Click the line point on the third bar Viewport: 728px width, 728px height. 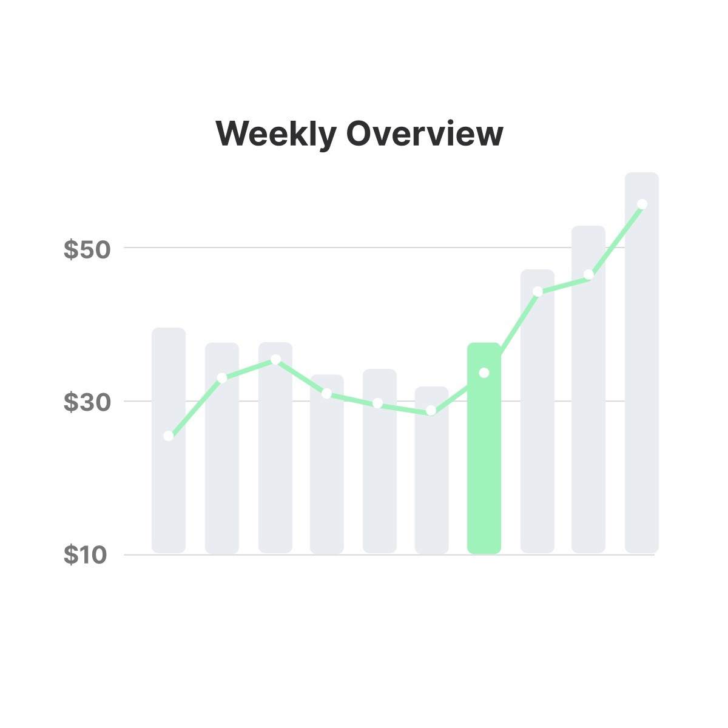[275, 360]
